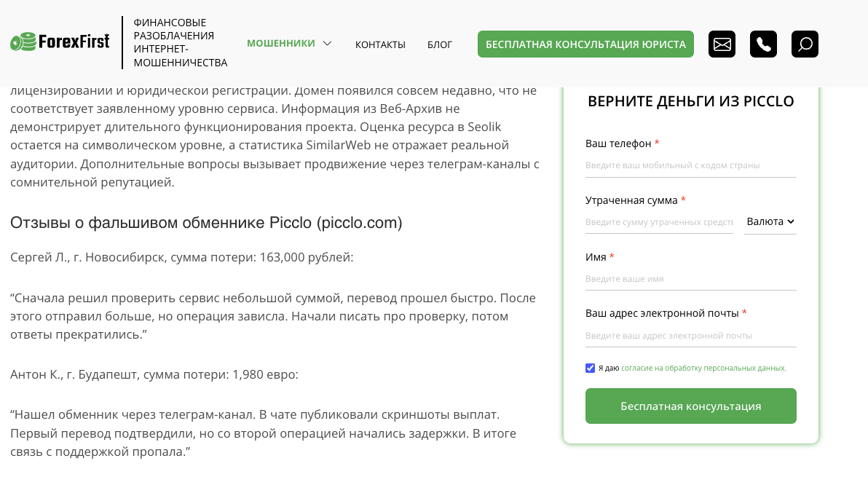Uncheck the personal data consent checkbox

tap(591, 368)
